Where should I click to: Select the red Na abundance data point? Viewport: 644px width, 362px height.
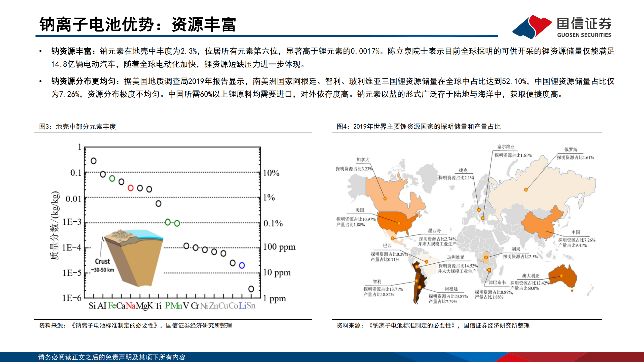click(x=130, y=188)
